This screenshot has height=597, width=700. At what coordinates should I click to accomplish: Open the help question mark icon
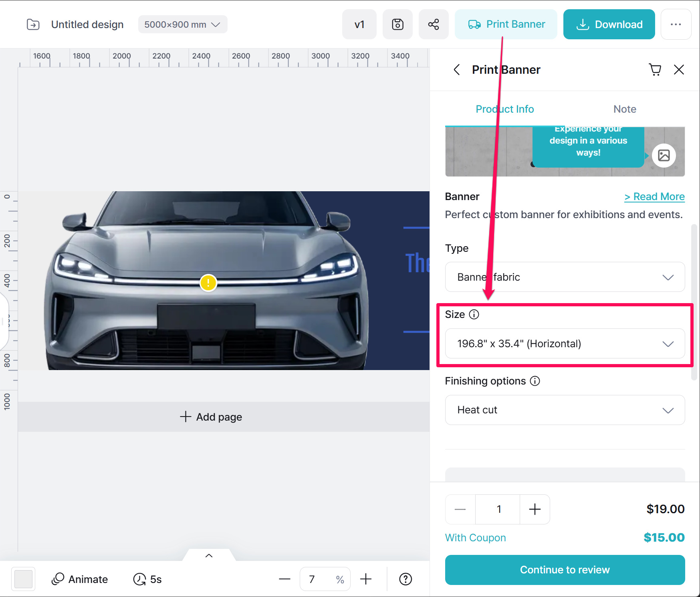405,579
